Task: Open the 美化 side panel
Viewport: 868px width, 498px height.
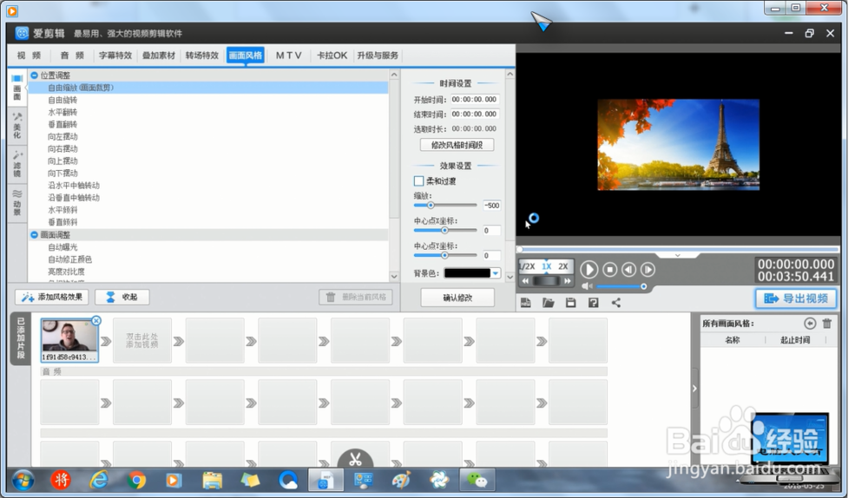Action: [17, 126]
